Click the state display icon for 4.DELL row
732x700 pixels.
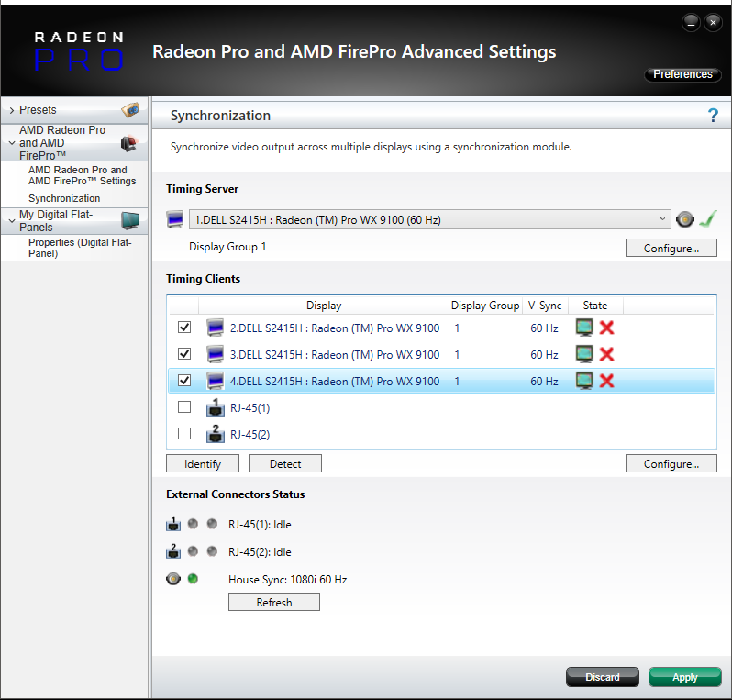point(584,381)
